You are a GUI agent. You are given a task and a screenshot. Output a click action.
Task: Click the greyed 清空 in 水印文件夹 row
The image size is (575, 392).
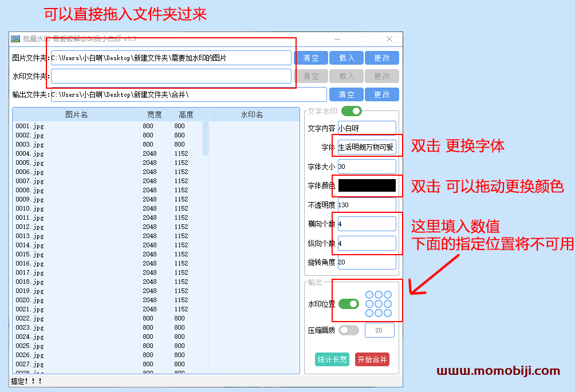coord(311,76)
